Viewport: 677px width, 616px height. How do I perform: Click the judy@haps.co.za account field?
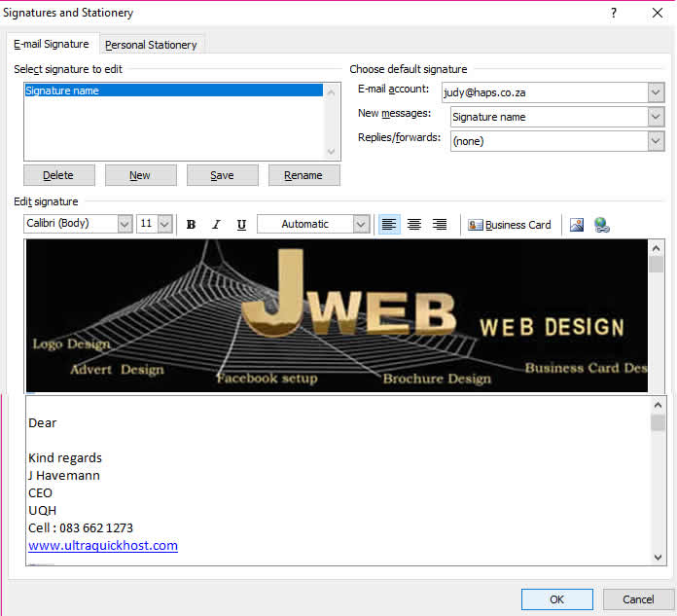(x=545, y=92)
